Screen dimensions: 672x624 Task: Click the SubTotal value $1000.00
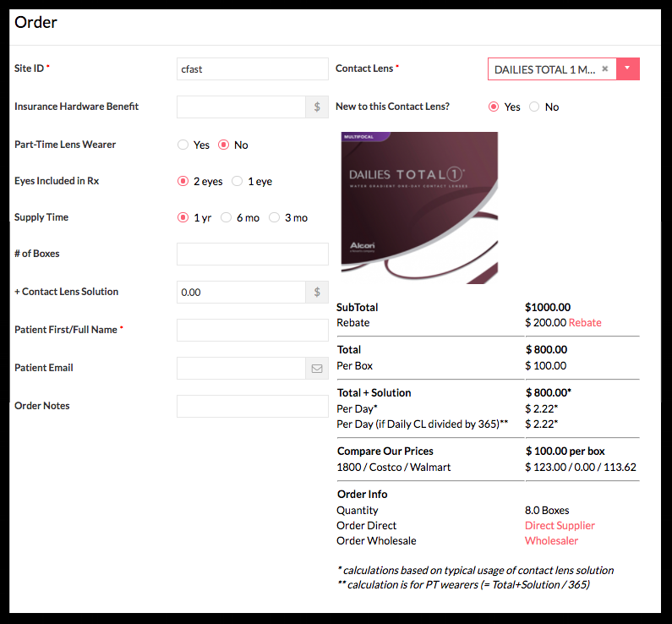coord(548,307)
